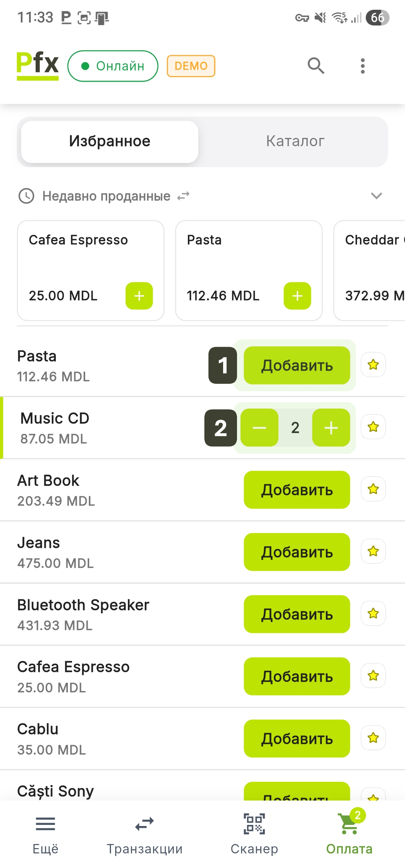Open Транзакции from bottom navigation
Screen dimensions: 405x868
(x=144, y=832)
